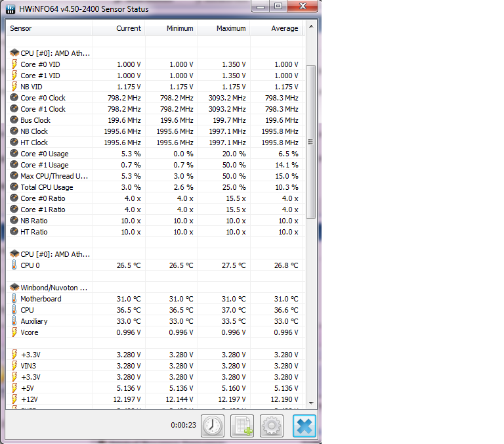Click the +12V voltage bolt icon
This screenshot has height=444, width=504.
[x=14, y=399]
